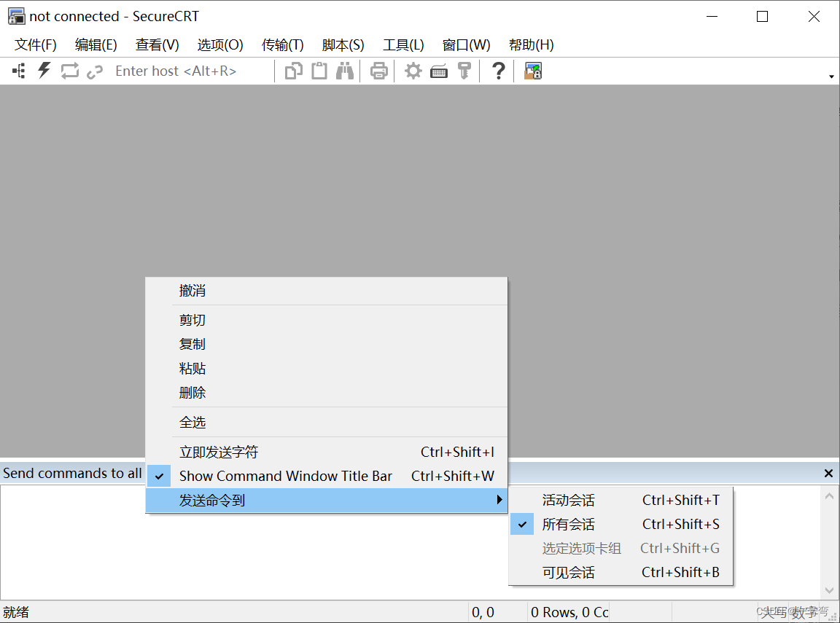Screen dimensions: 840x623
Task: Click the Reconnect toolbar icon
Action: [x=69, y=70]
